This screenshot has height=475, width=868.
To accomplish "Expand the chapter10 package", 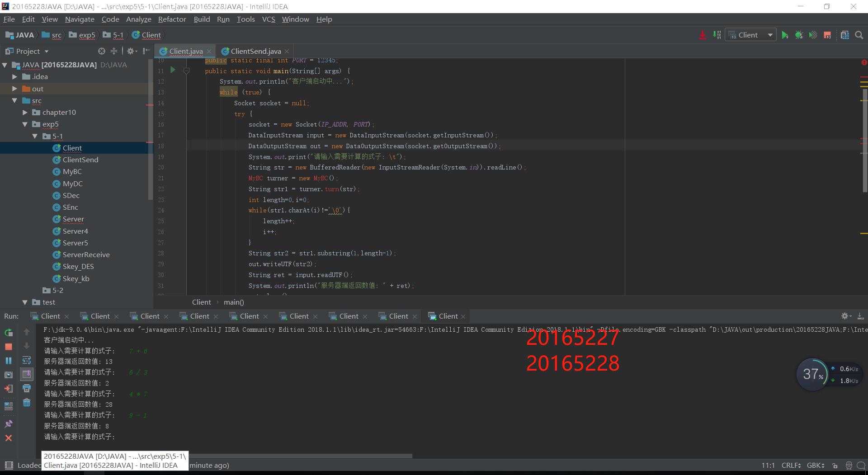I will 25,112.
